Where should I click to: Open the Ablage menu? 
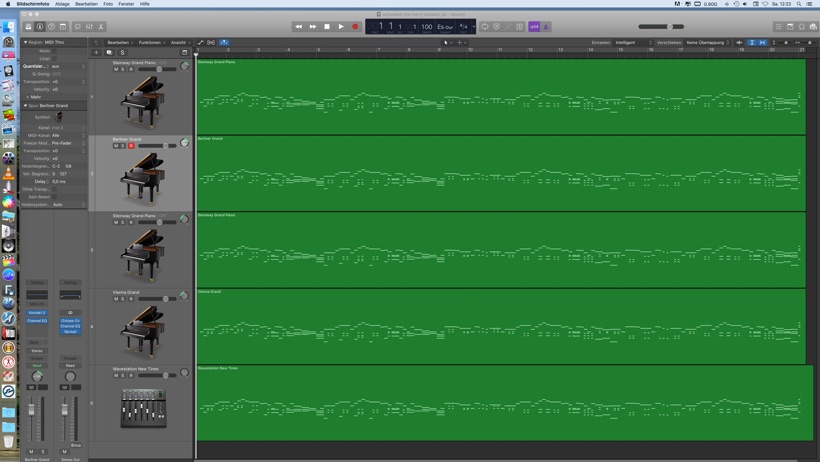tap(62, 4)
